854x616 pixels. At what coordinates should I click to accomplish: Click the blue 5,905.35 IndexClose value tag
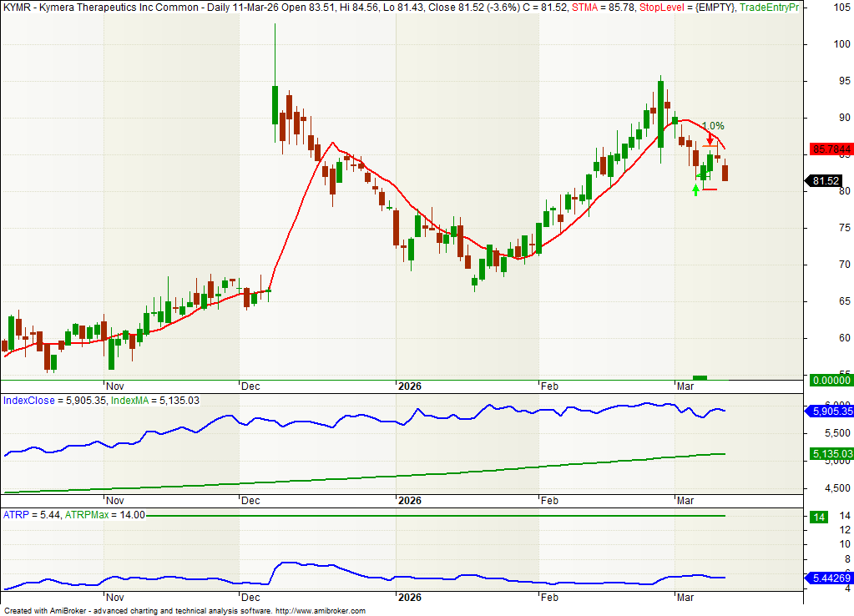[x=829, y=412]
